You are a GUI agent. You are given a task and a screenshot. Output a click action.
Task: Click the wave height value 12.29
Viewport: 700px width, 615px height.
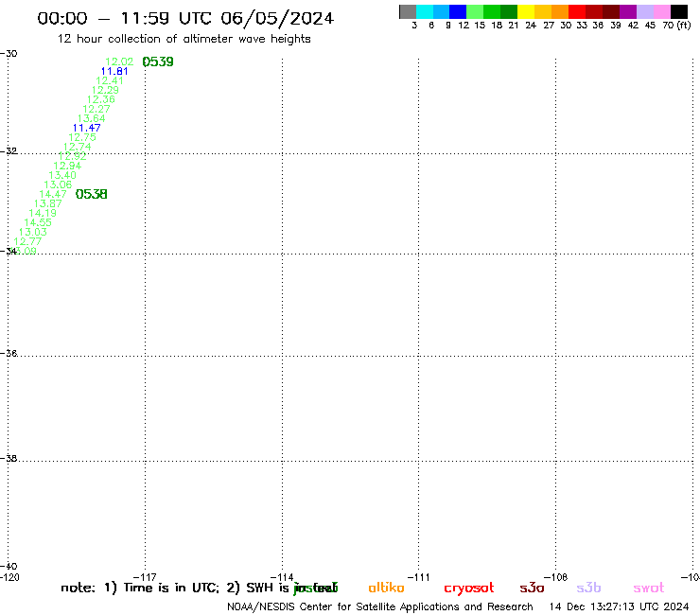click(105, 90)
